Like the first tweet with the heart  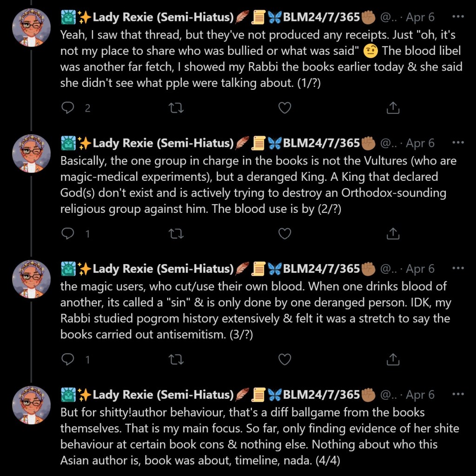pyautogui.click(x=284, y=108)
